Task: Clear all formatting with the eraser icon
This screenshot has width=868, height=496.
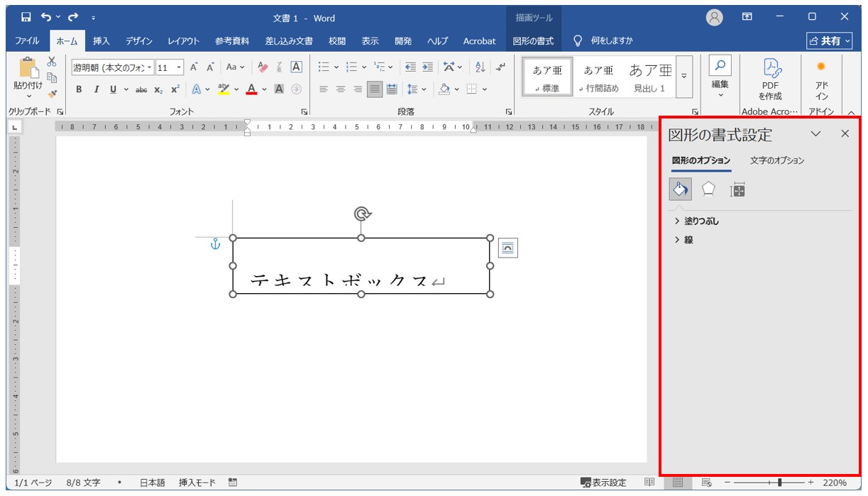Action: tap(263, 67)
